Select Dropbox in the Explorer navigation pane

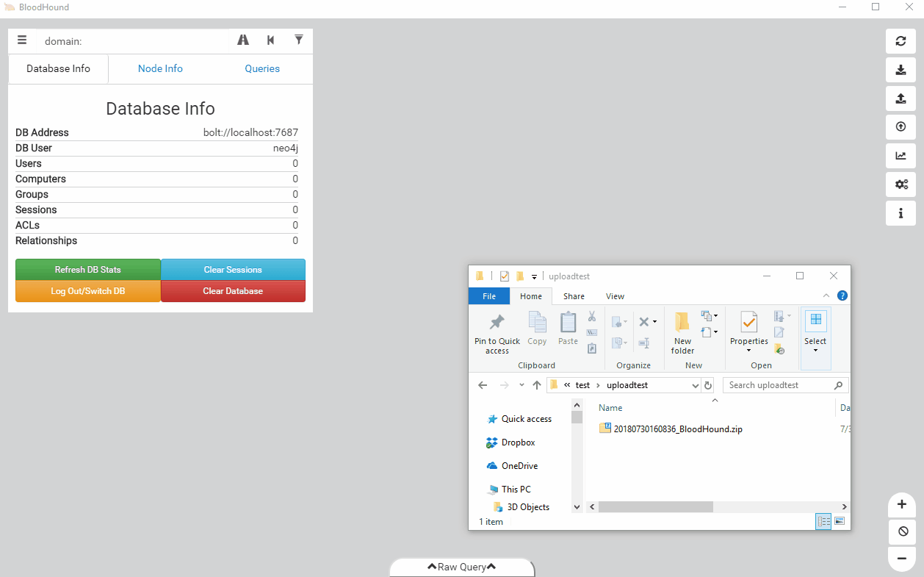click(510, 442)
